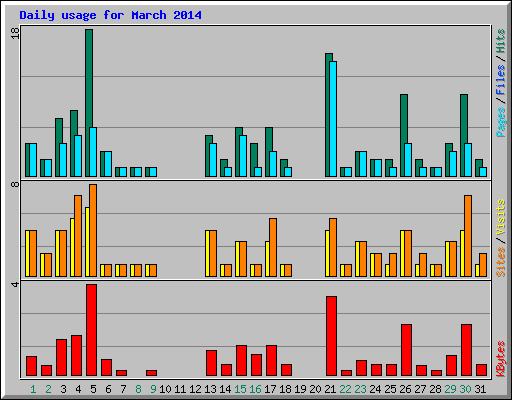
Task: Select day "5" on the date axis
Action: click(x=93, y=389)
